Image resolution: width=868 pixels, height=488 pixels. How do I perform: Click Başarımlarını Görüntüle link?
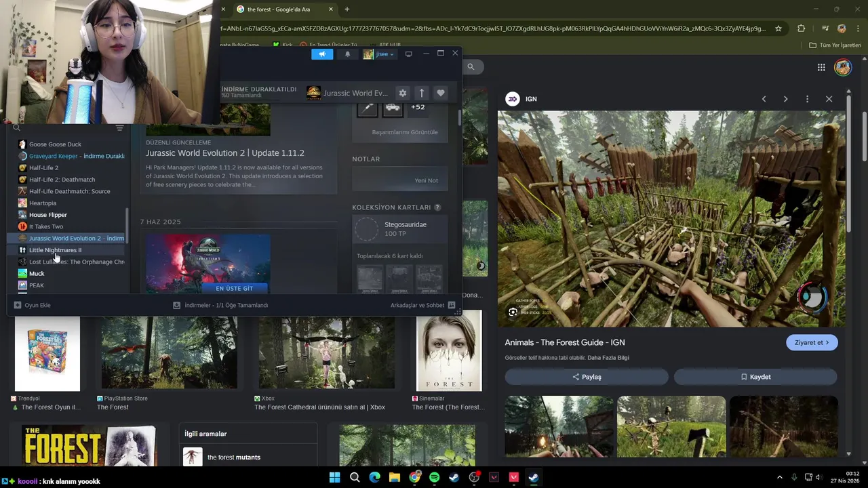tap(405, 132)
